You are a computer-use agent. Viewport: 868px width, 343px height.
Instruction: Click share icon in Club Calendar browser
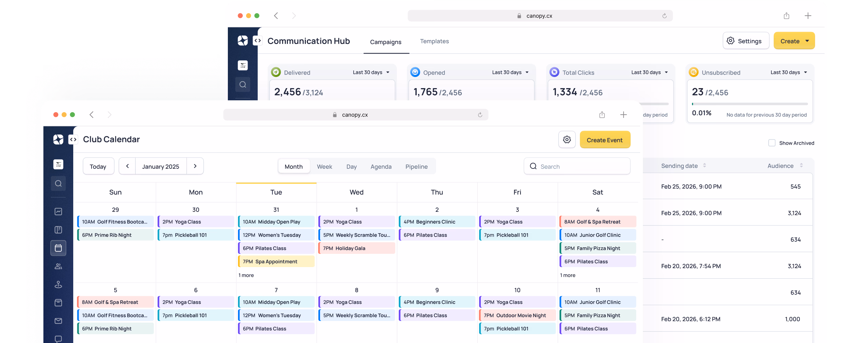[x=602, y=115]
